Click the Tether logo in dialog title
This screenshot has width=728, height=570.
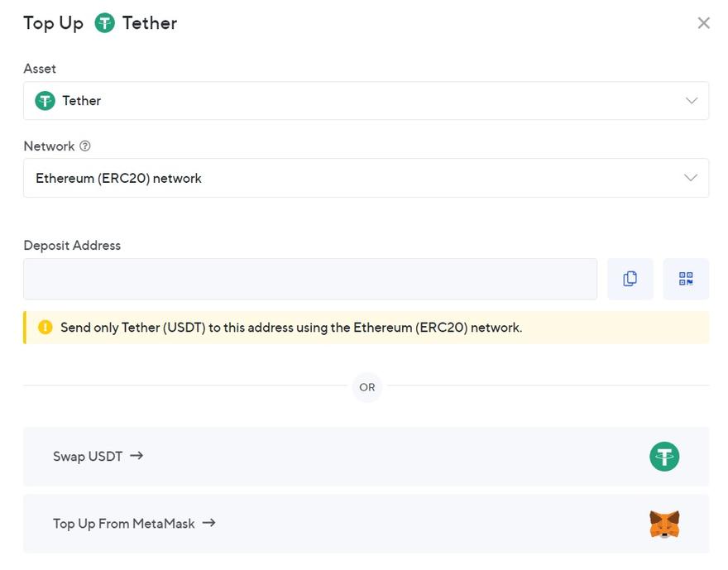[x=104, y=22]
